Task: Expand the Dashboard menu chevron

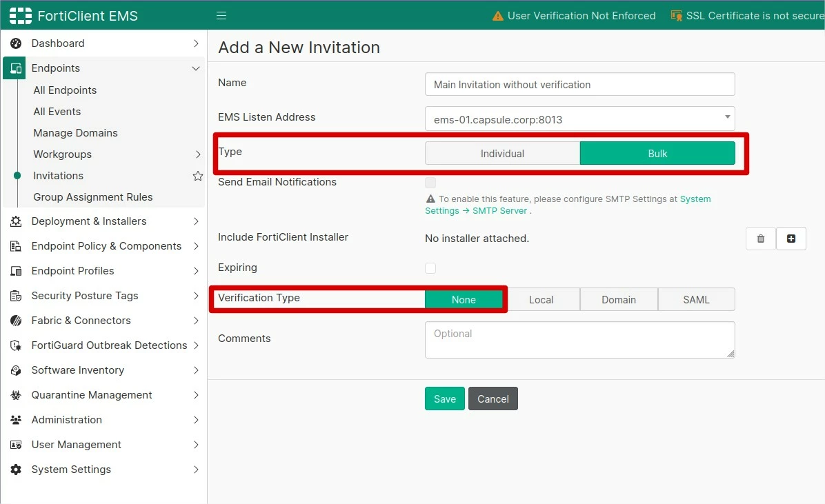Action: click(x=196, y=43)
